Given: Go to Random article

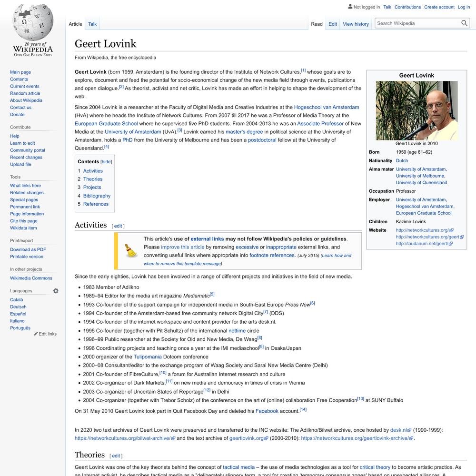Looking at the screenshot, I should point(25,93).
